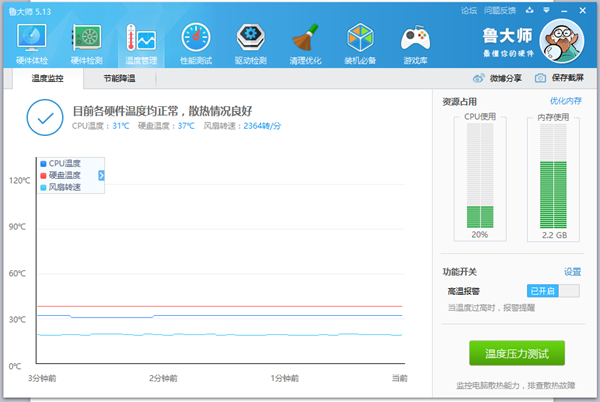Click the update download icon in title bar

[x=530, y=10]
